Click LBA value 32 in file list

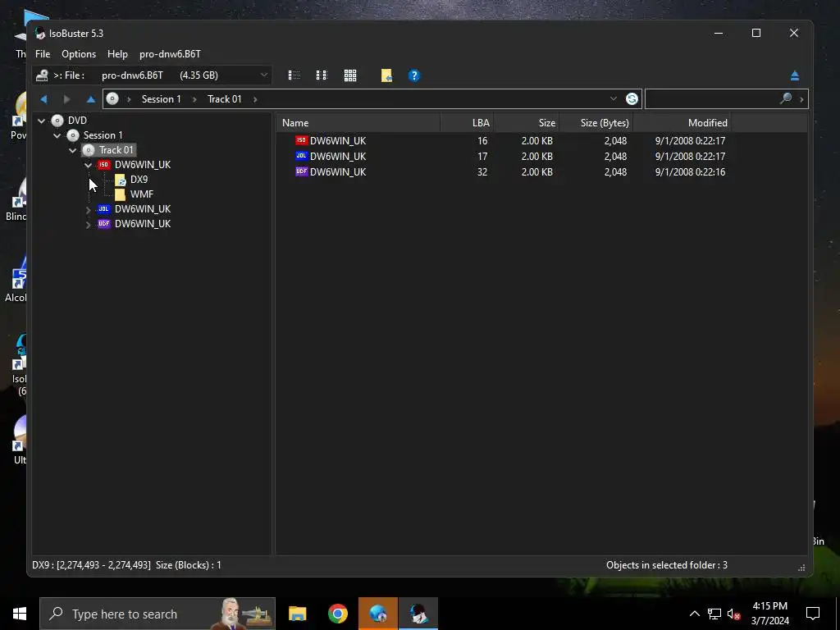coord(482,172)
